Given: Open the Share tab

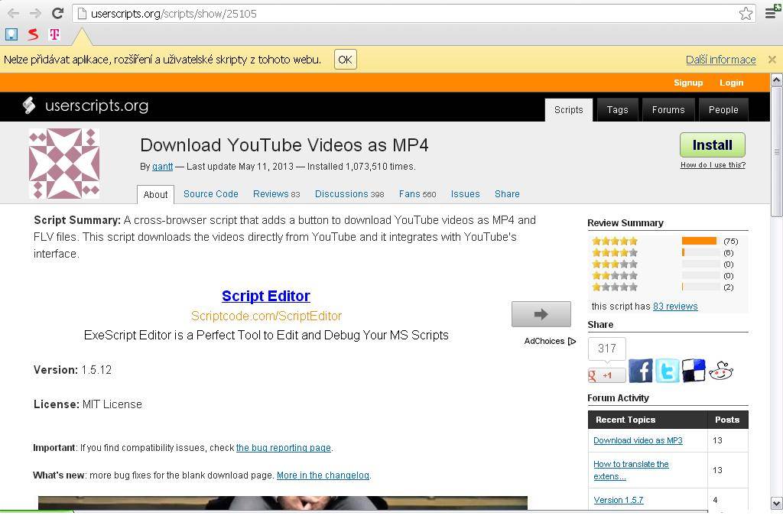Looking at the screenshot, I should coord(507,194).
